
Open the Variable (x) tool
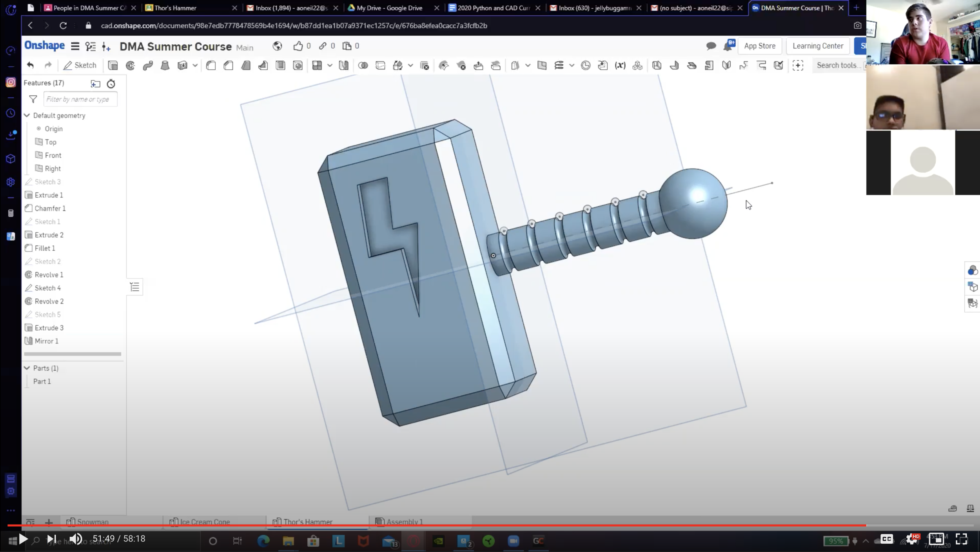pyautogui.click(x=620, y=65)
